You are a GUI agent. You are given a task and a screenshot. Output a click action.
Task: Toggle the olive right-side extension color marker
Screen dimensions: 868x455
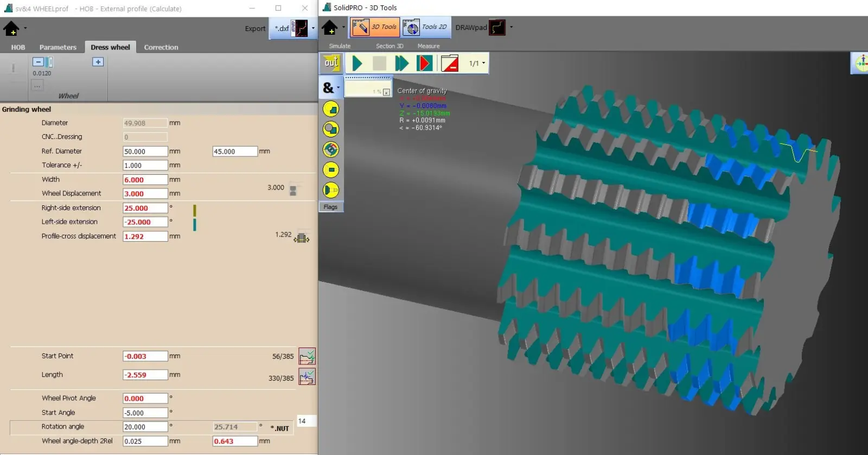pyautogui.click(x=195, y=210)
